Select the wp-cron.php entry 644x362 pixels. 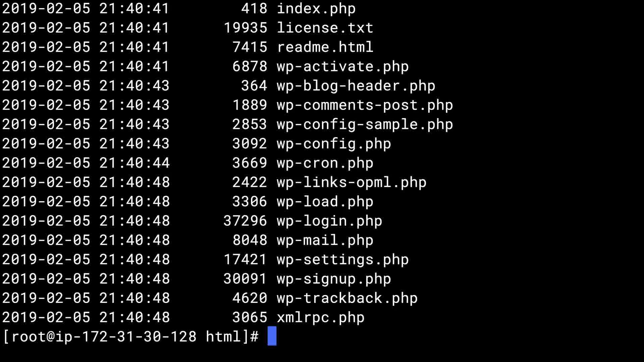[x=325, y=163]
